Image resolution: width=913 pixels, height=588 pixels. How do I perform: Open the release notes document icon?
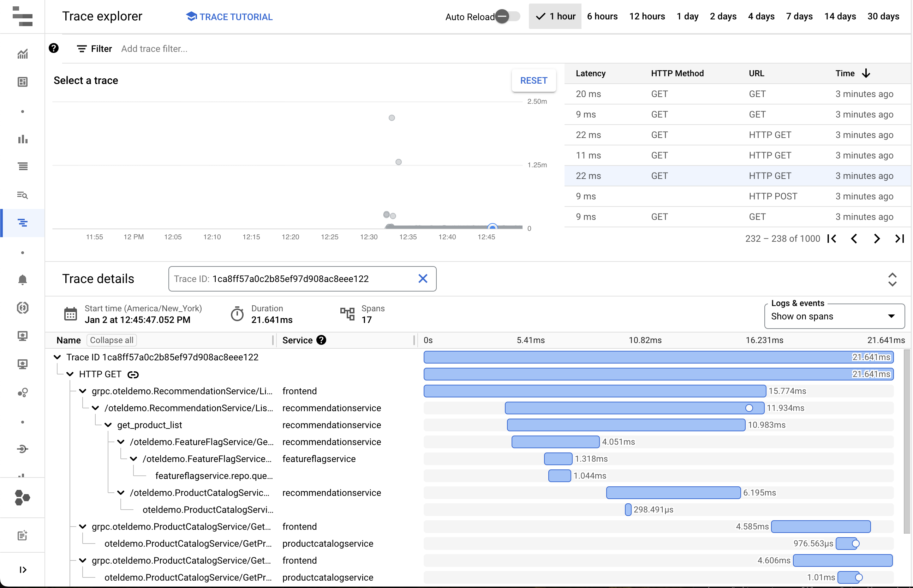pos(23,535)
